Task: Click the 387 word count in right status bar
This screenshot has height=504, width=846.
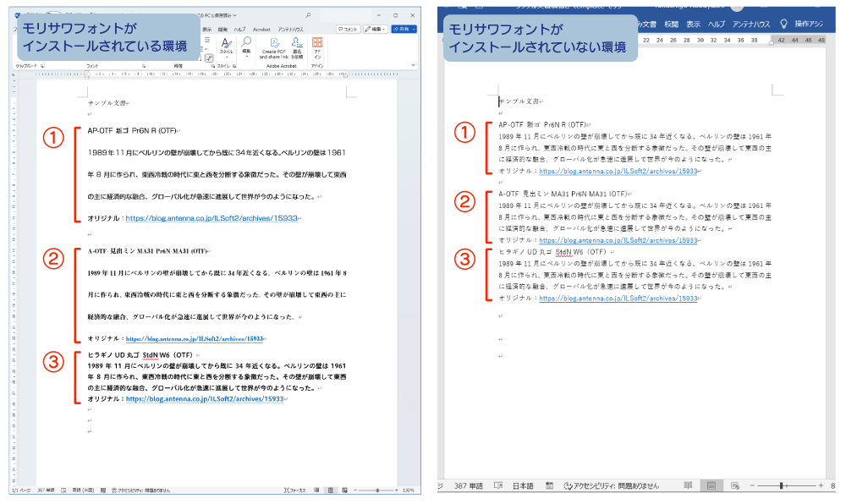Action: coord(467,485)
